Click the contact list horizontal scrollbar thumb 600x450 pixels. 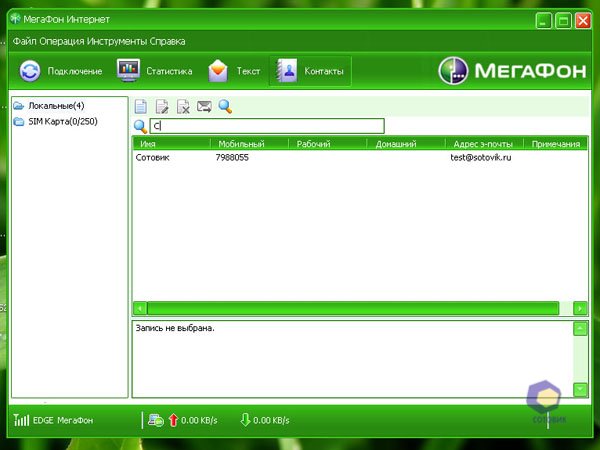tap(353, 308)
